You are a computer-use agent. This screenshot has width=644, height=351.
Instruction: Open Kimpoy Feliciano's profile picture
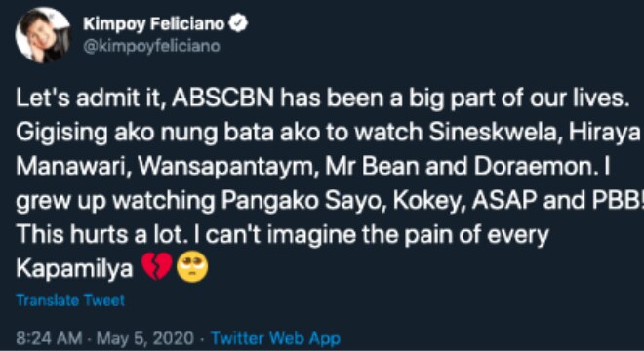click(43, 34)
